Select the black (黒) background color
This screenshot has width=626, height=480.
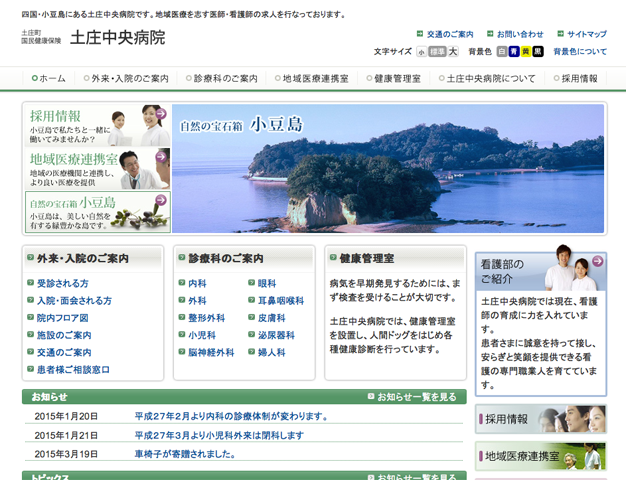click(538, 52)
